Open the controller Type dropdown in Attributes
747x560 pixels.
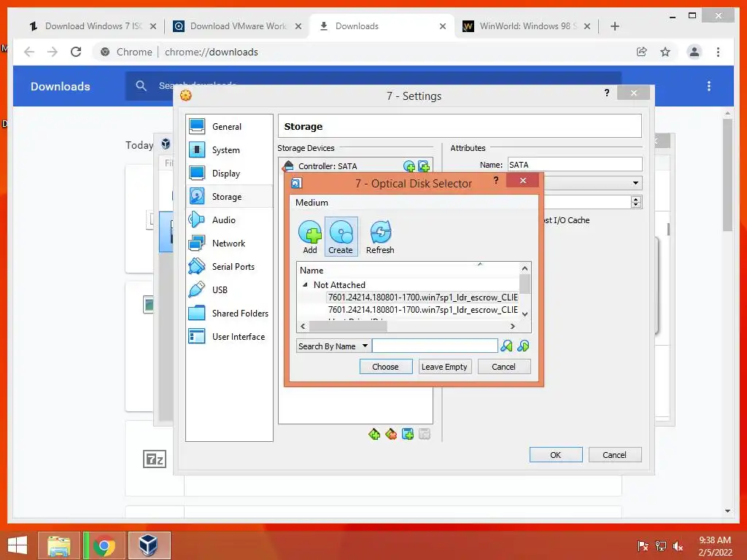pos(593,183)
